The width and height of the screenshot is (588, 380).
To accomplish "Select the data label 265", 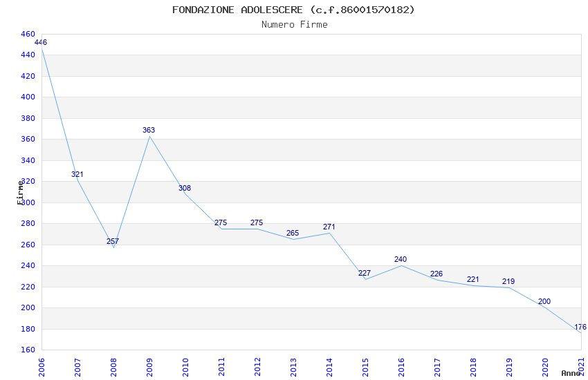I will pos(293,233).
